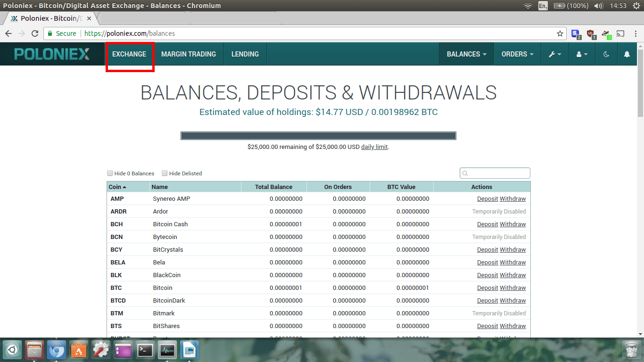Open the ORDERS dropdown menu

click(517, 54)
